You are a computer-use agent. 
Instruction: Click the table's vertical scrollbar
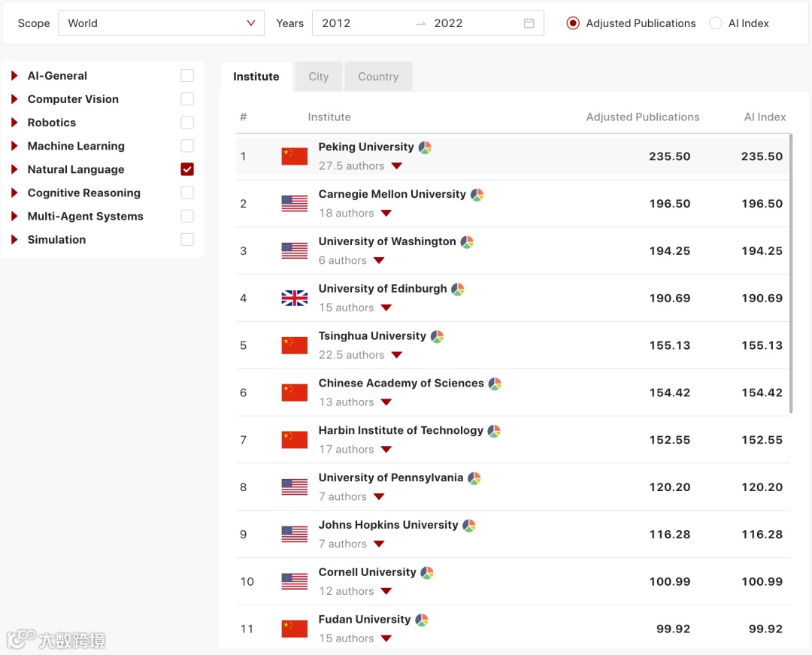click(x=791, y=274)
